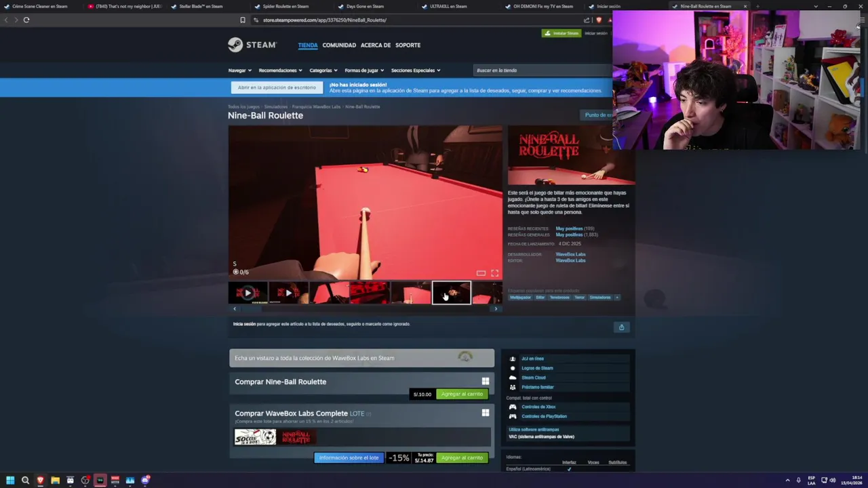The image size is (868, 488).
Task: Click the Terror tag
Action: 579,298
